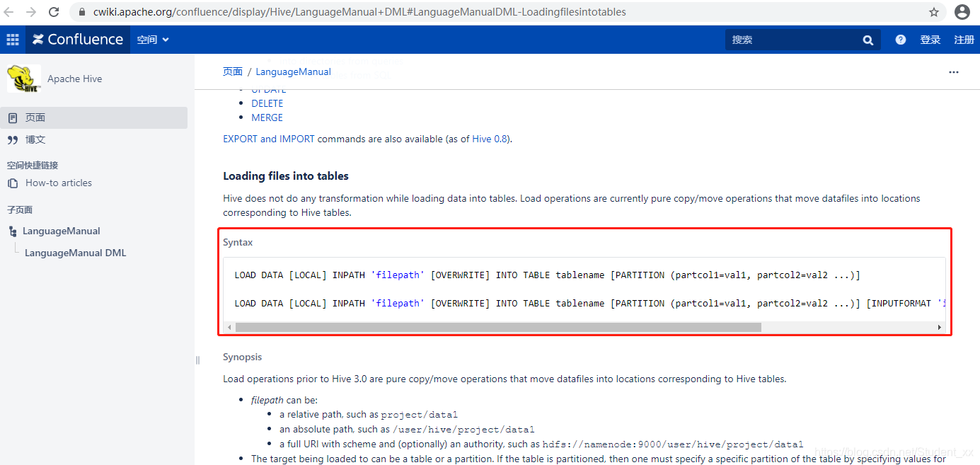Screen dimensions: 980x465
Task: Click the text project/data1
Action: (x=420, y=414)
